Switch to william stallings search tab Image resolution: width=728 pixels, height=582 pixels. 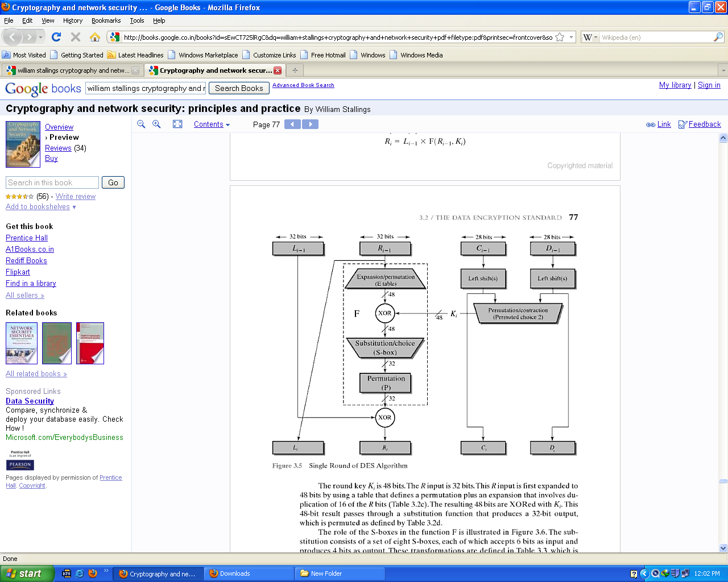pyautogui.click(x=72, y=70)
